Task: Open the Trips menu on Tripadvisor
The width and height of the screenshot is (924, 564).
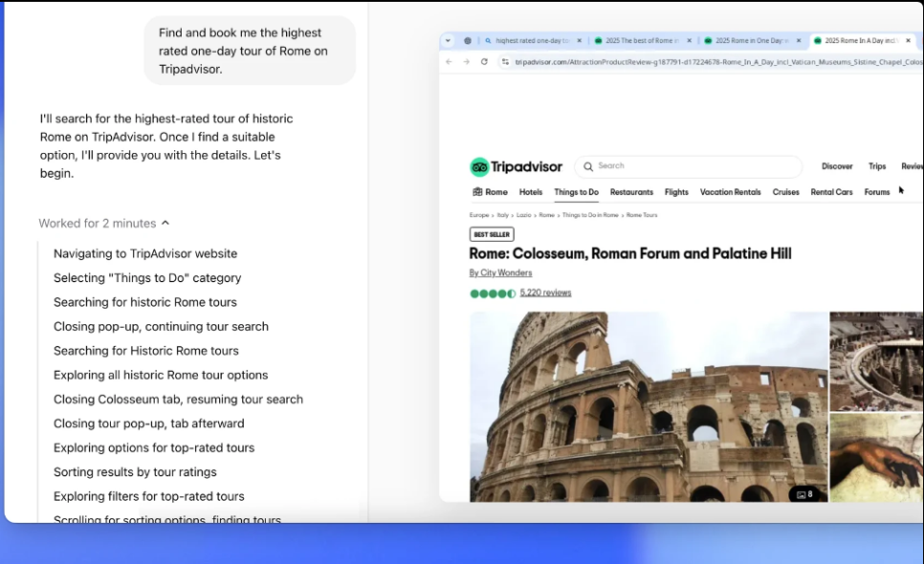Action: click(x=877, y=166)
